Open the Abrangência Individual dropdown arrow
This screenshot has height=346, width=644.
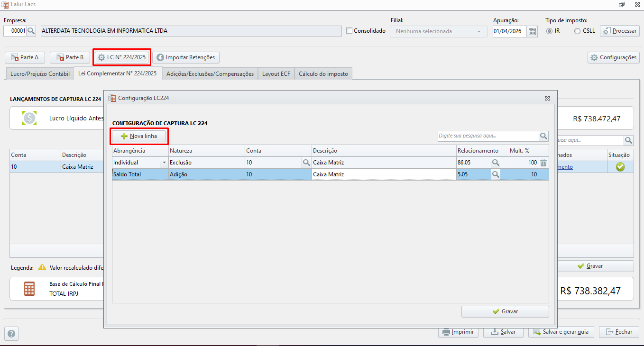164,163
